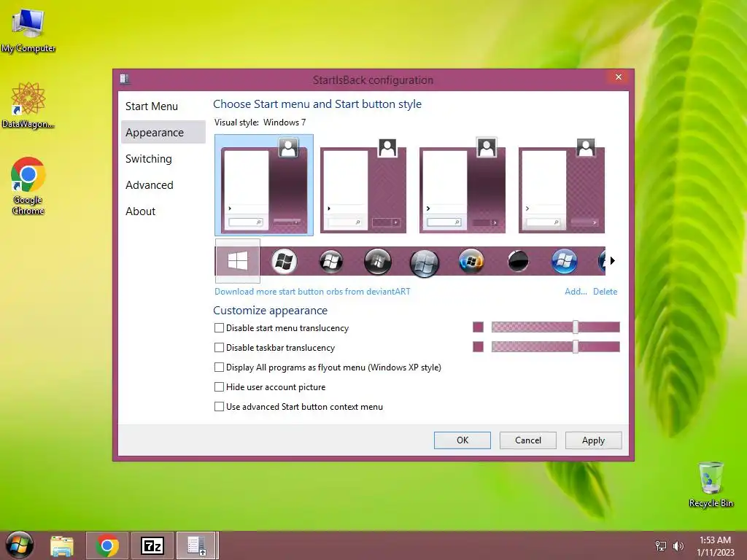Open start menu color swatch
Screen dimensions: 747x560
478,327
